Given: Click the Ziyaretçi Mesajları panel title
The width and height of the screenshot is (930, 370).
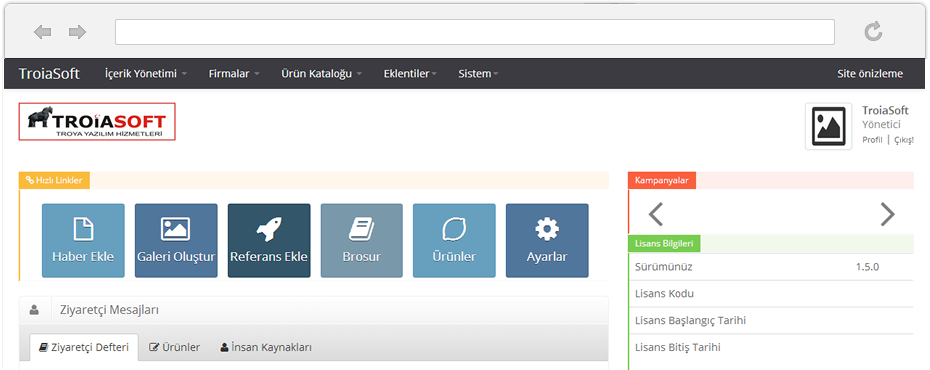Looking at the screenshot, I should (x=109, y=310).
